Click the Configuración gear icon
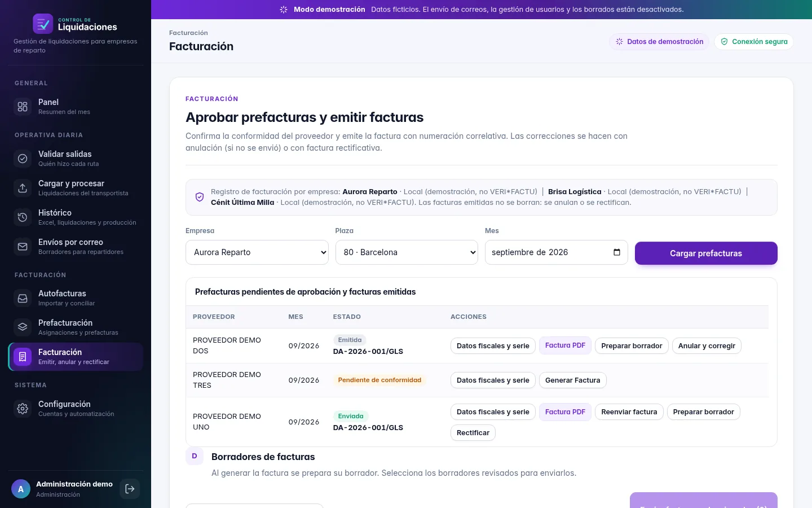The height and width of the screenshot is (508, 812). [x=23, y=409]
